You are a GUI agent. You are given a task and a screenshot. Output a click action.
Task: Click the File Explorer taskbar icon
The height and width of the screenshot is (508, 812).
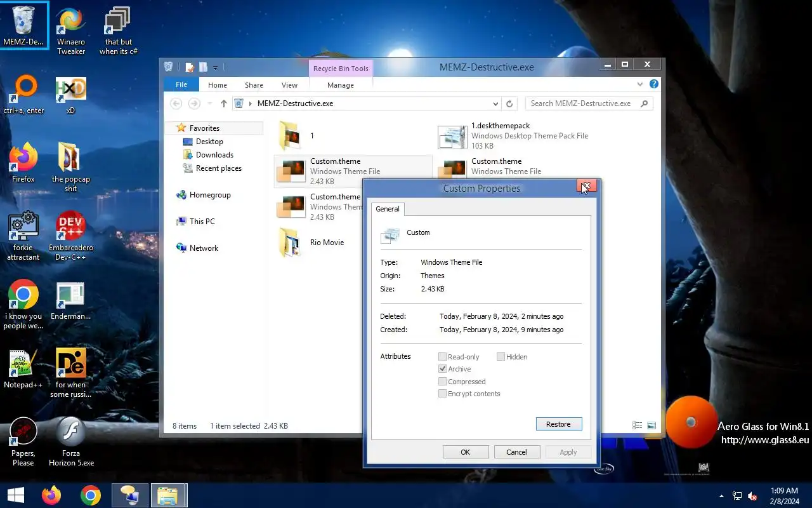167,495
